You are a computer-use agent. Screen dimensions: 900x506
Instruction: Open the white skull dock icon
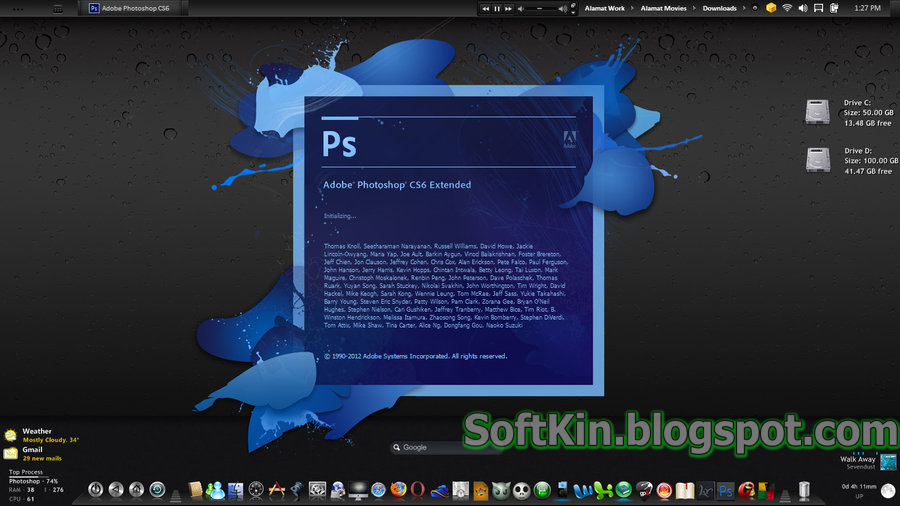[521, 491]
